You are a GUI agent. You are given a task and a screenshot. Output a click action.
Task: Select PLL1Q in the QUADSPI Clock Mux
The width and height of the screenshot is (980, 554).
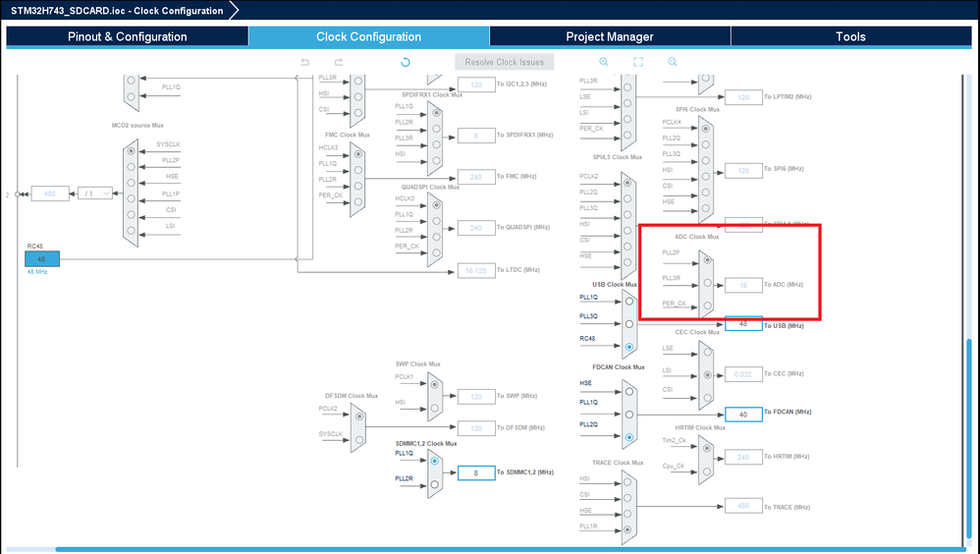(436, 221)
